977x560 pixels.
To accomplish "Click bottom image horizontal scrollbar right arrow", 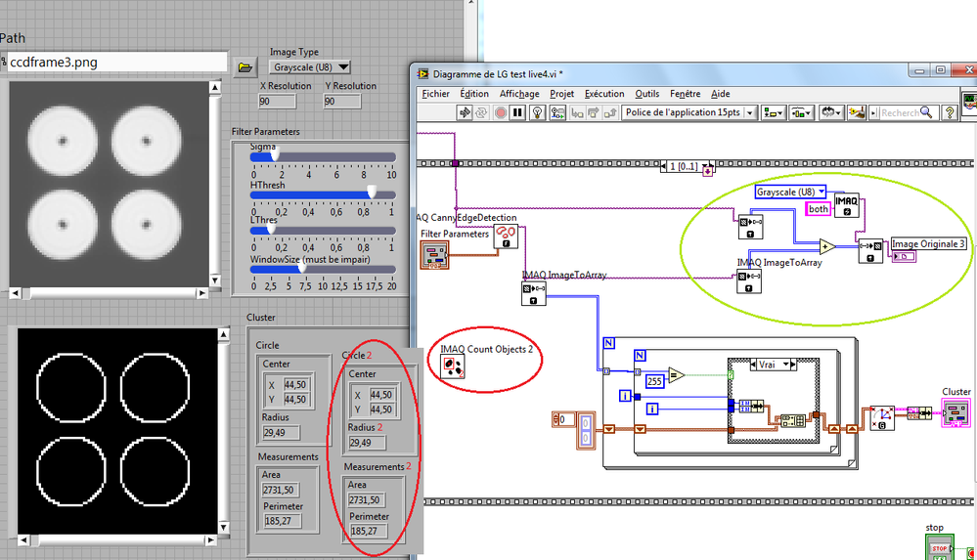I will click(210, 540).
